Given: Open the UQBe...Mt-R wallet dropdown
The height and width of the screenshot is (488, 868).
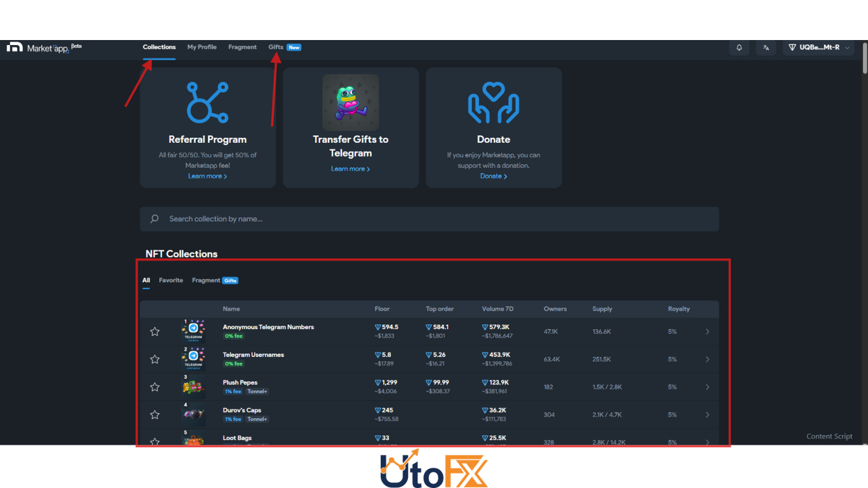Looking at the screenshot, I should click(818, 48).
